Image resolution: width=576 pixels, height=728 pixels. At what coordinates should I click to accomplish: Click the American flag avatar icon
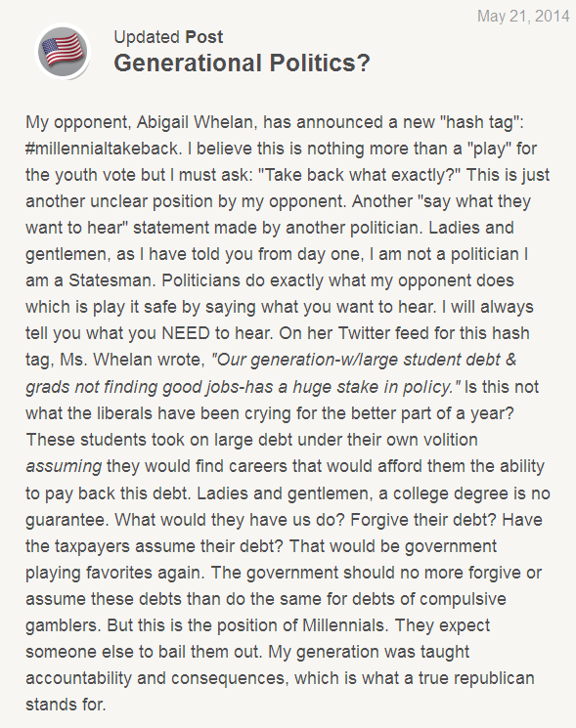pyautogui.click(x=63, y=51)
